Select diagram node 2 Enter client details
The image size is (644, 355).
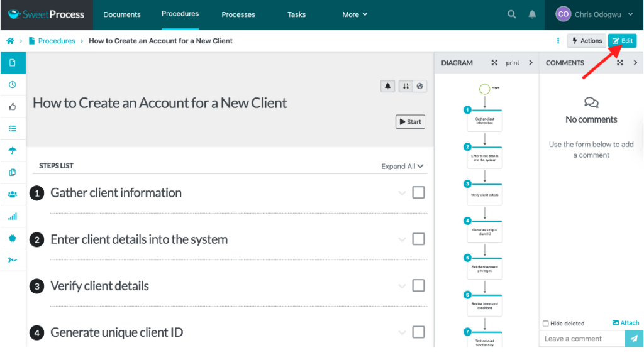pos(485,158)
